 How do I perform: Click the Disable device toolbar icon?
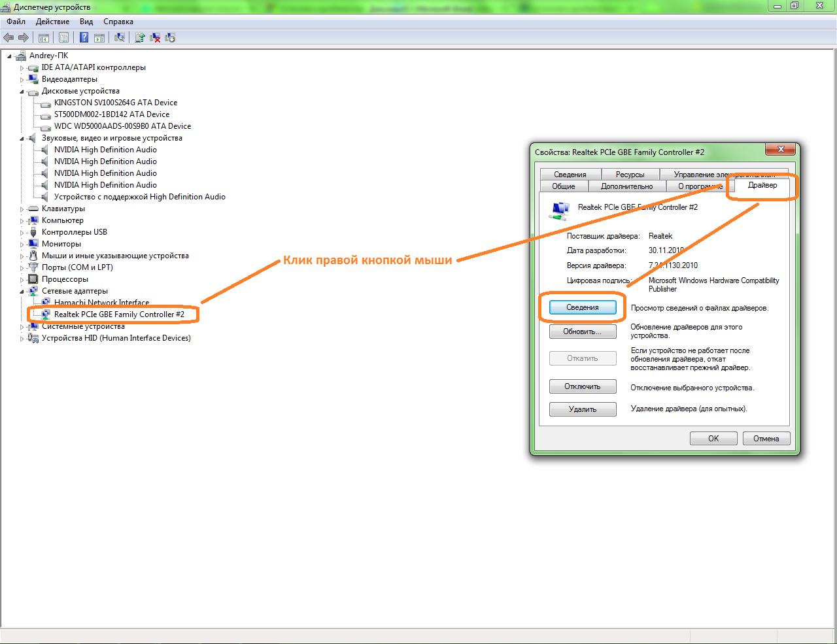click(x=170, y=38)
